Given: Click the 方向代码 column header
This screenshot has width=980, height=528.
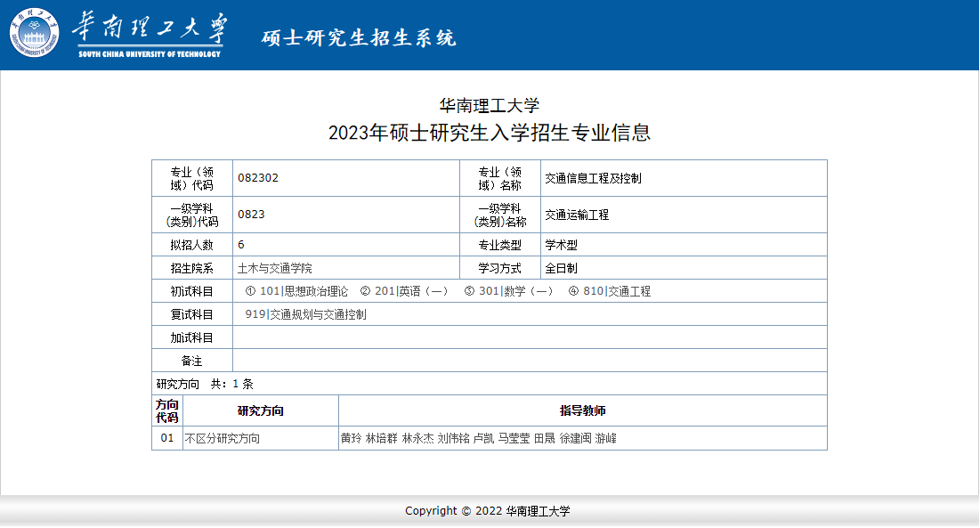Looking at the screenshot, I should pyautogui.click(x=167, y=410).
